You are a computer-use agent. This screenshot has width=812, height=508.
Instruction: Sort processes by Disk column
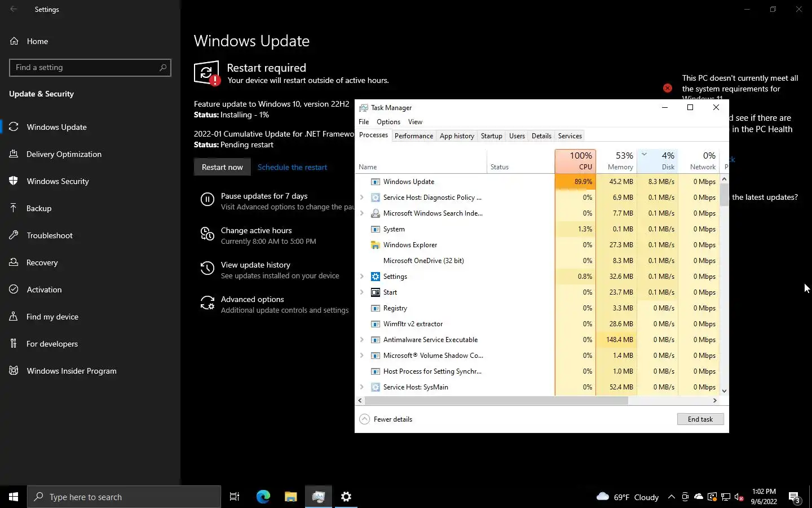tap(657, 161)
